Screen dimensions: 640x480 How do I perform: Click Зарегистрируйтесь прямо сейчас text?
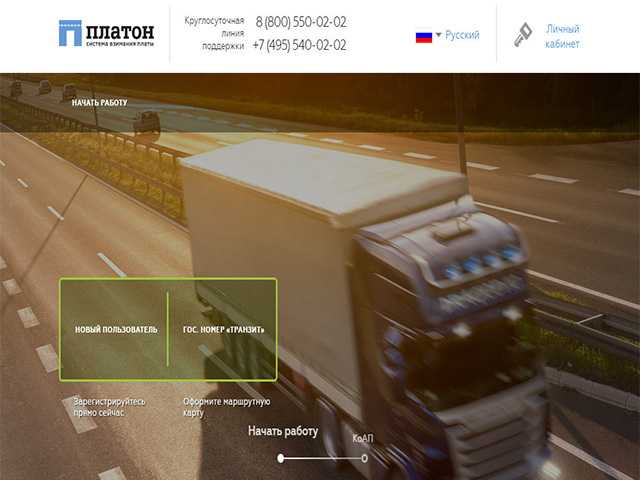click(x=109, y=407)
